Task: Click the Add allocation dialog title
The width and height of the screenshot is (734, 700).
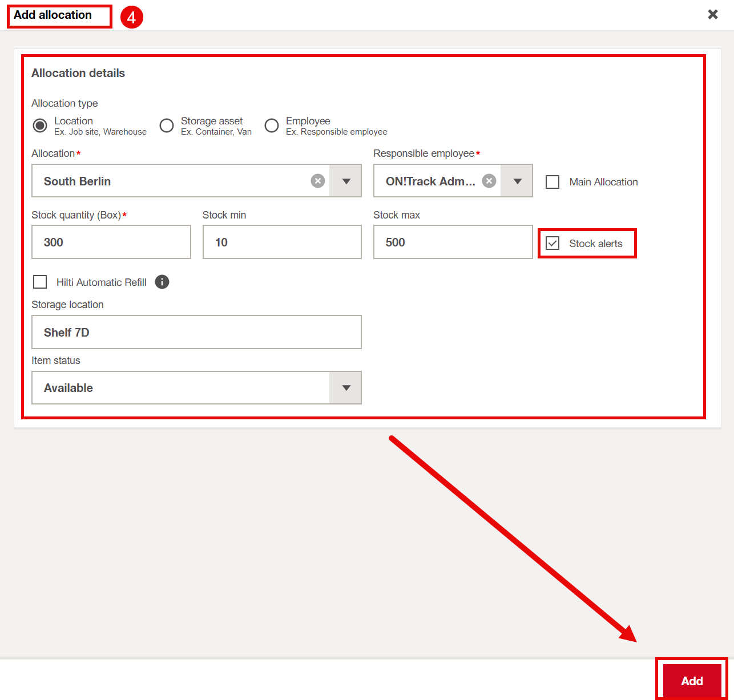Action: pos(53,15)
